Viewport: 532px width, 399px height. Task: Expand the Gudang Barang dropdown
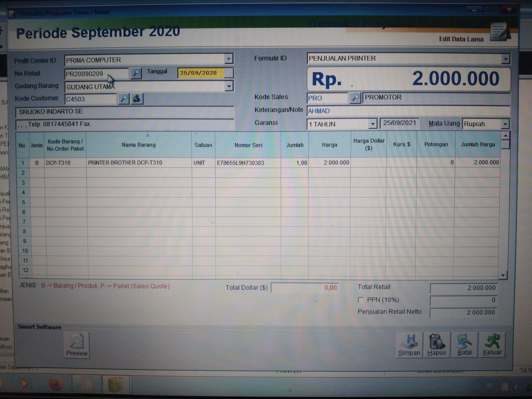(229, 86)
